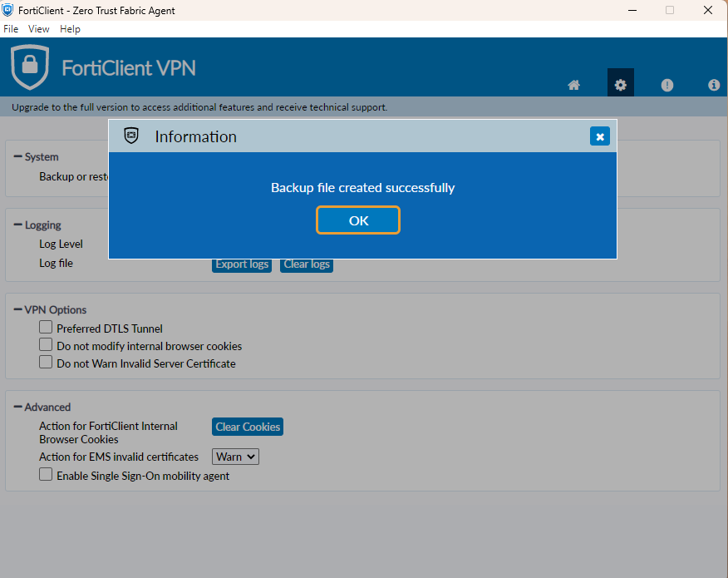Click the Clear Cookies button
Viewport: 728px width, 578px height.
pos(248,427)
